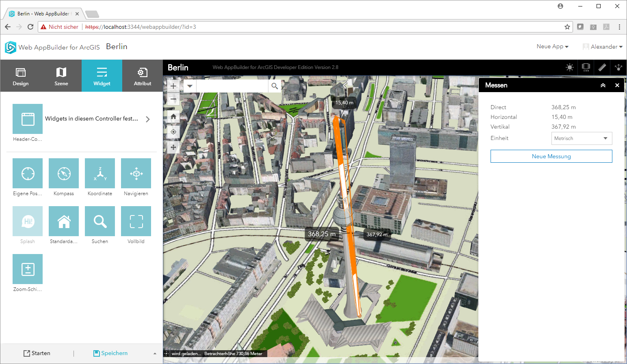This screenshot has height=364, width=627.
Task: Click the 15,40 m map label
Action: [344, 103]
